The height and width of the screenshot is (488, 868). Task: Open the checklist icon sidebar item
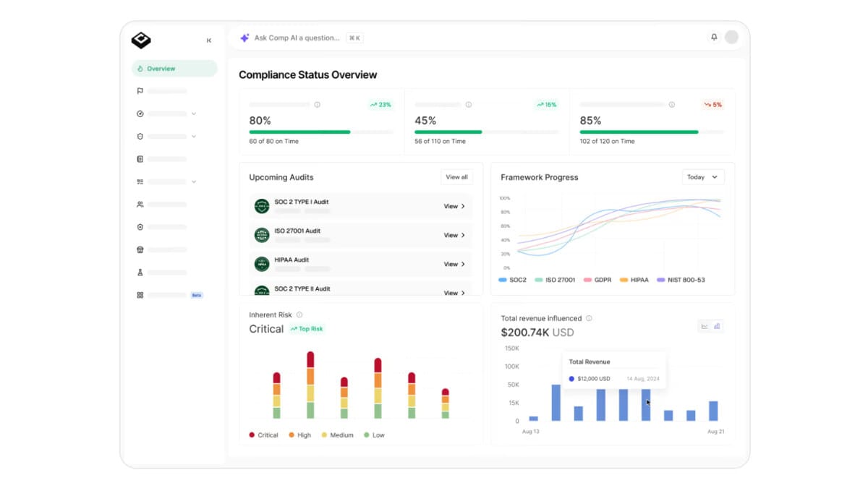pos(140,181)
